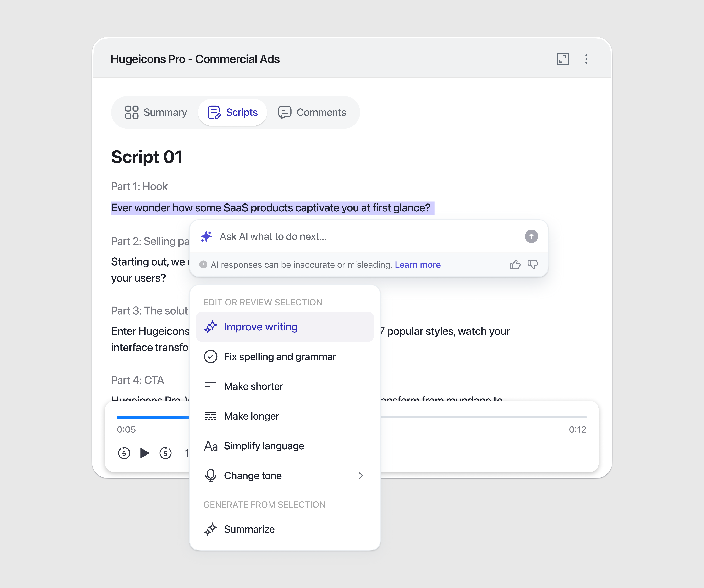The width and height of the screenshot is (704, 588).
Task: Select the Improve writing AI action
Action: pos(260,327)
